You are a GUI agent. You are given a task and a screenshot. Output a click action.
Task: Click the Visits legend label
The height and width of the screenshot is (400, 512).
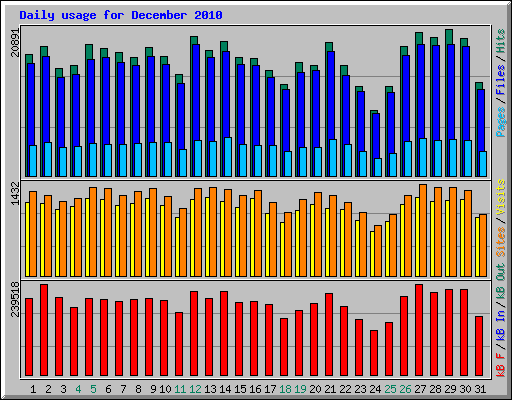(501, 197)
